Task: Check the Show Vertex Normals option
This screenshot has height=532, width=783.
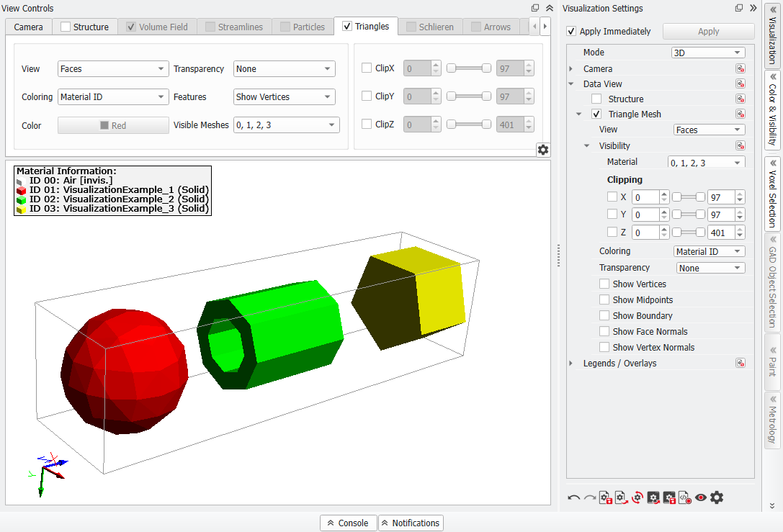Action: pos(604,347)
